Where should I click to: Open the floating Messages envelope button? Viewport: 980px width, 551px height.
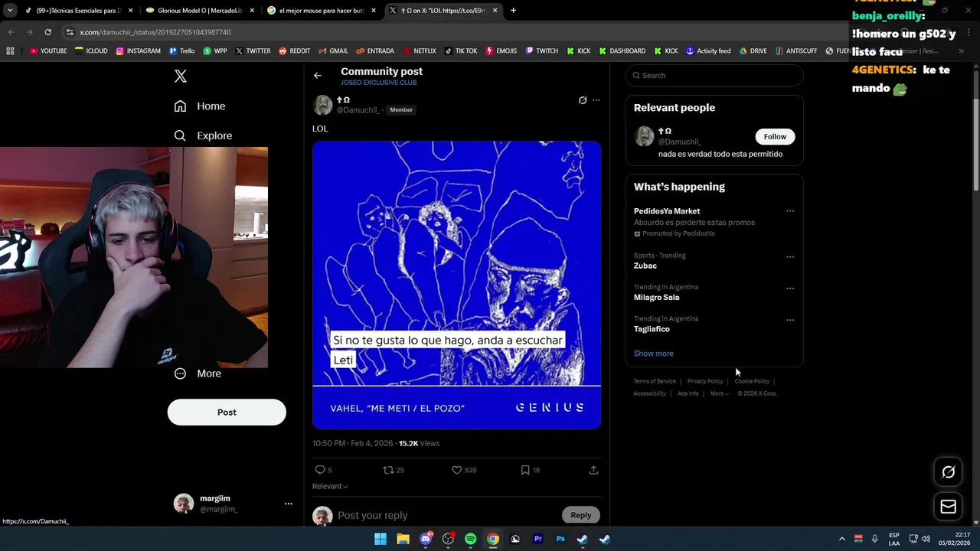(948, 507)
